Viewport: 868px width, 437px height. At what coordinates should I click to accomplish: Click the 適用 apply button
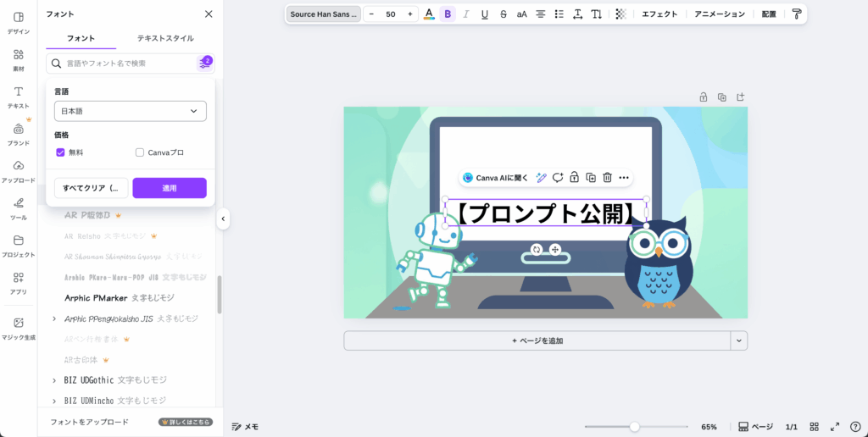click(x=170, y=188)
